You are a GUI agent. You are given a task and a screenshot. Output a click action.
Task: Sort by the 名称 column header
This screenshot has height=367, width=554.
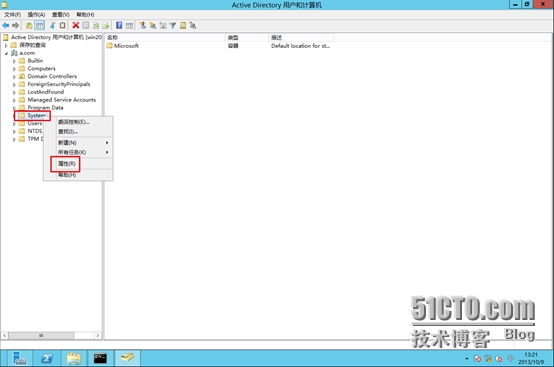165,37
